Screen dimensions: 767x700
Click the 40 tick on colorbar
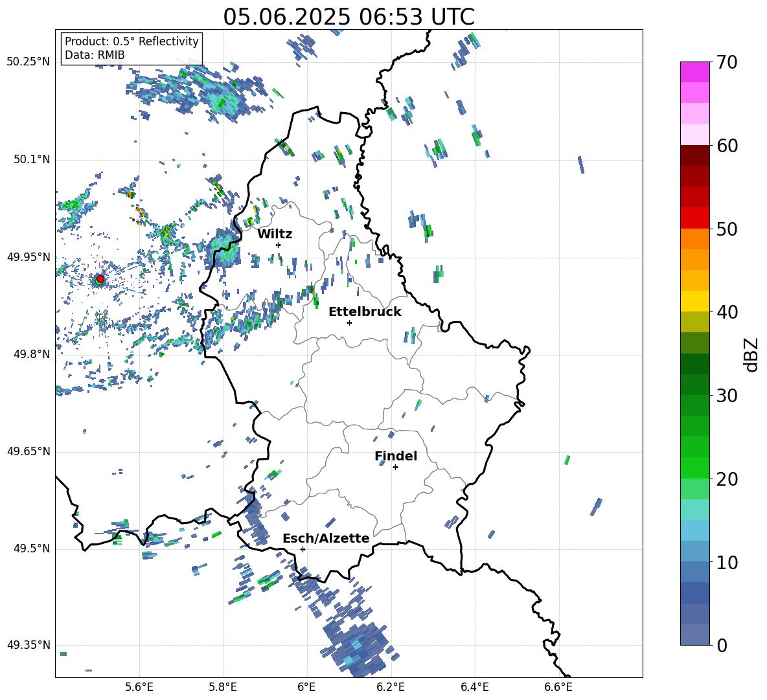pos(727,312)
